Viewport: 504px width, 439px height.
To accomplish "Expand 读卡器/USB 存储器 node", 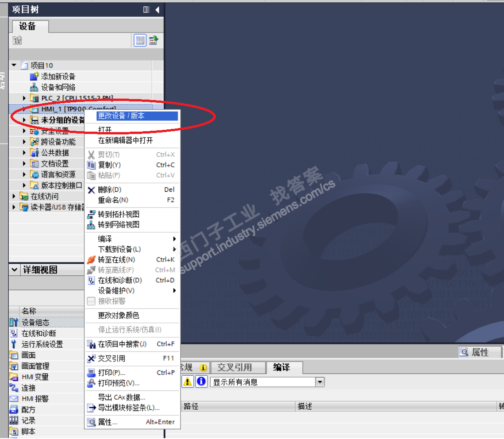I will pyautogui.click(x=14, y=207).
